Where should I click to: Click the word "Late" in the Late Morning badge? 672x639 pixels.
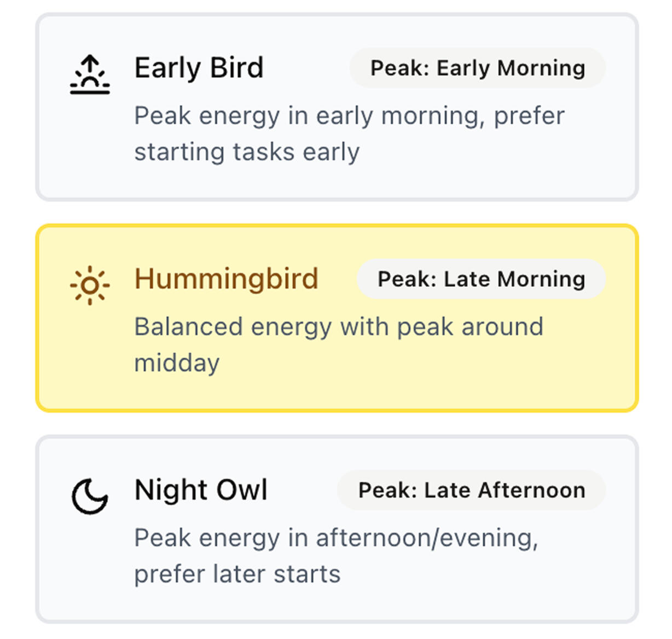click(466, 279)
